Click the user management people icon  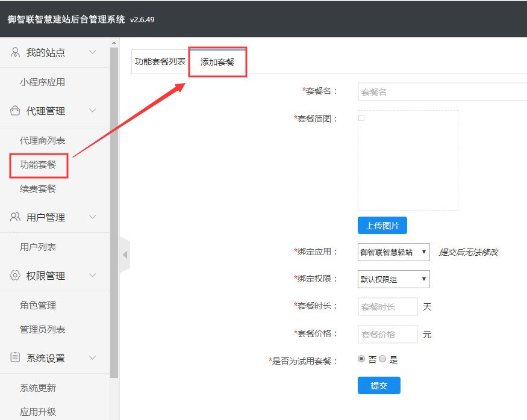tap(15, 217)
